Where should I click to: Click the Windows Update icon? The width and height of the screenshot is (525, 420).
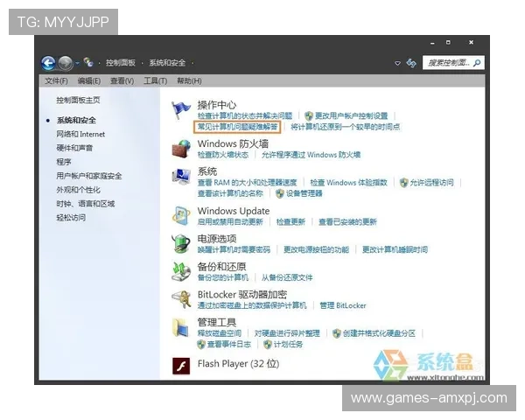[x=181, y=216]
